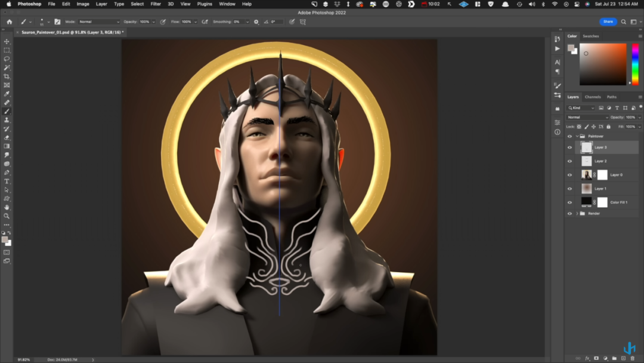Hide the Render group

click(x=569, y=213)
